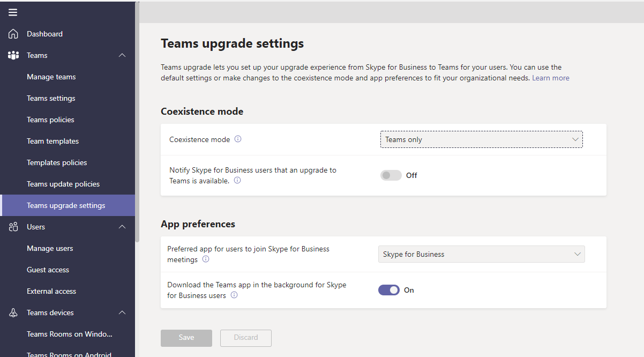Click the 'Coexistence mode' section heading
This screenshot has width=644, height=357.
point(202,111)
